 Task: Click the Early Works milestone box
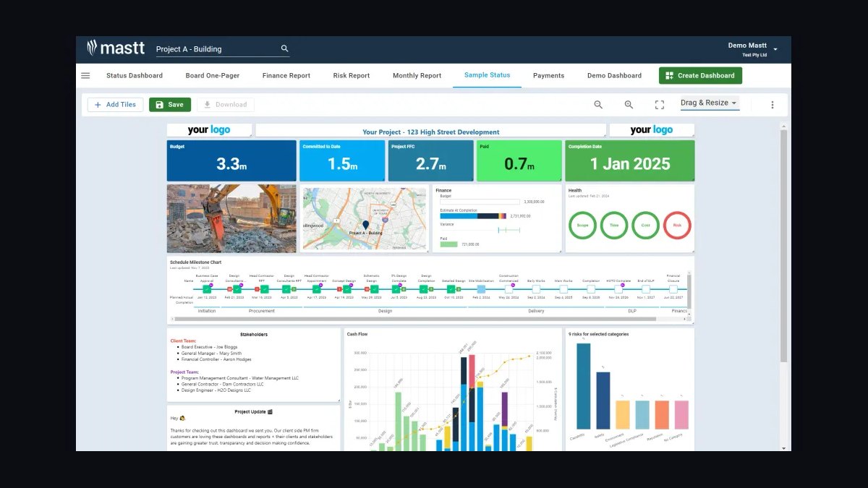(x=536, y=289)
